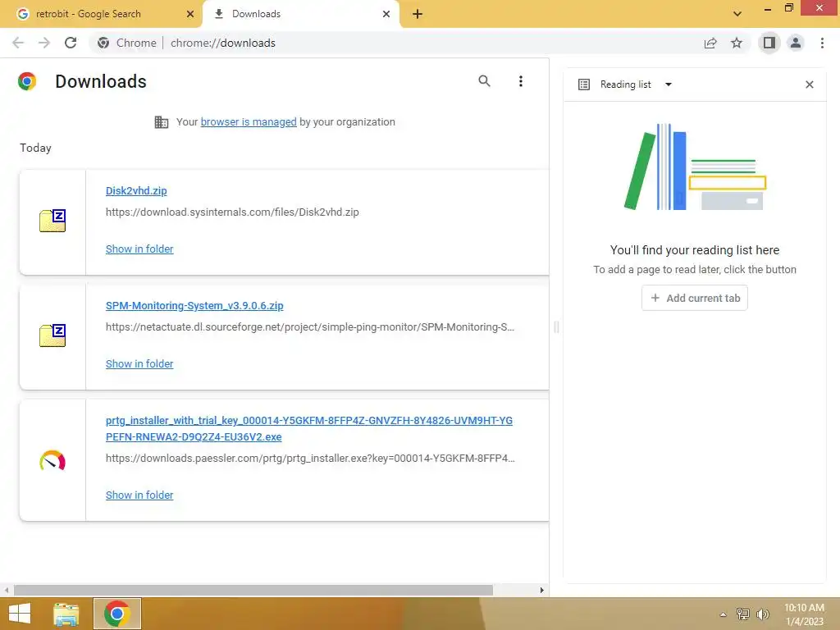This screenshot has height=630, width=840.
Task: Bookmark this tab with the star icon
Action: 737,43
